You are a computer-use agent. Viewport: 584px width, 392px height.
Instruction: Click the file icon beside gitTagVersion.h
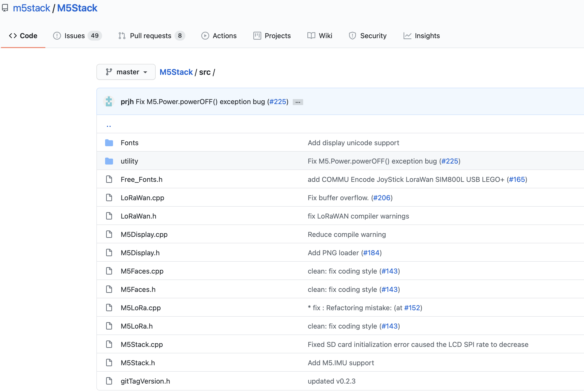pos(109,381)
